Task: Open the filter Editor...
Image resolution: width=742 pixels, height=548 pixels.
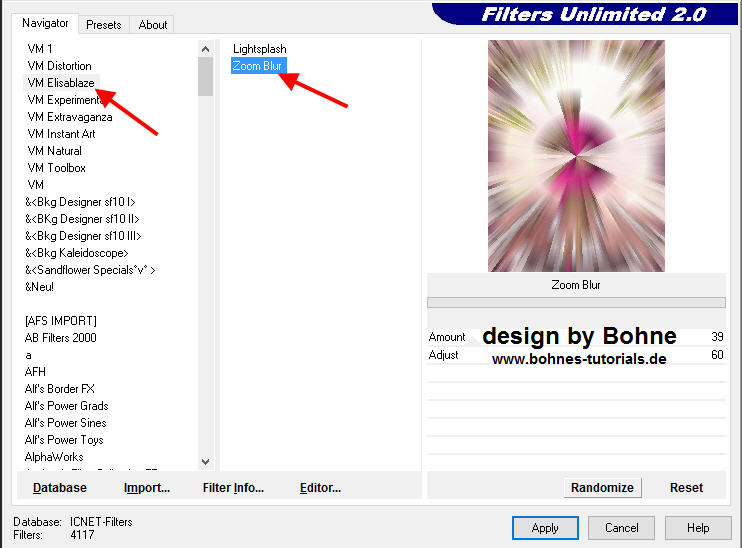Action: pyautogui.click(x=320, y=488)
